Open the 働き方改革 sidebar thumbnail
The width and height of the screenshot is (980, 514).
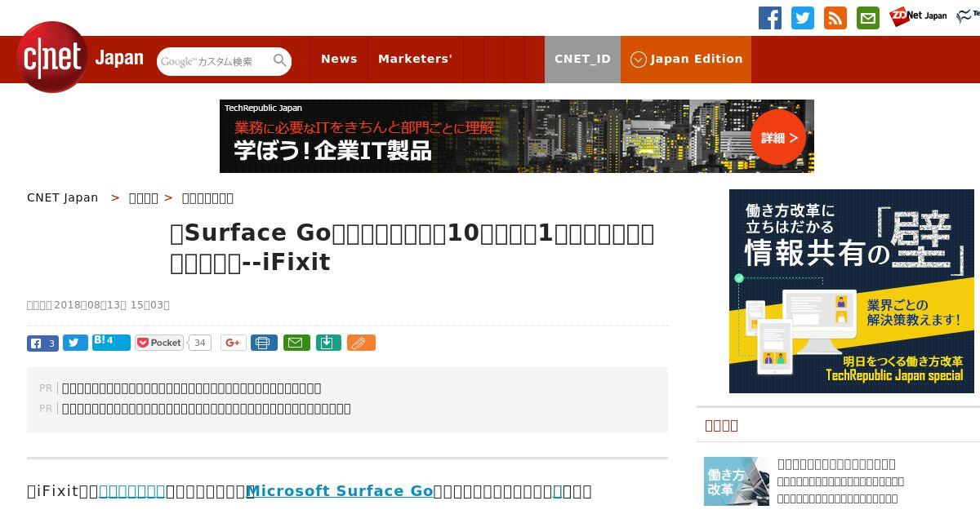coord(737,481)
